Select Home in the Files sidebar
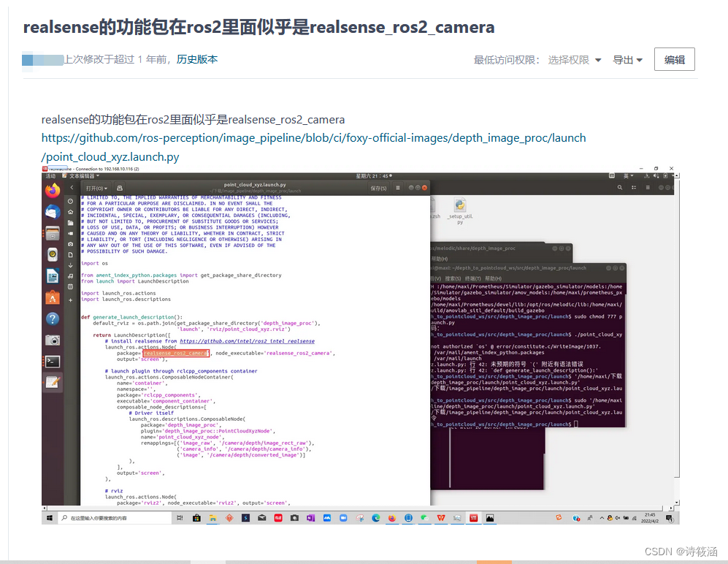The width and height of the screenshot is (728, 564). (70, 212)
